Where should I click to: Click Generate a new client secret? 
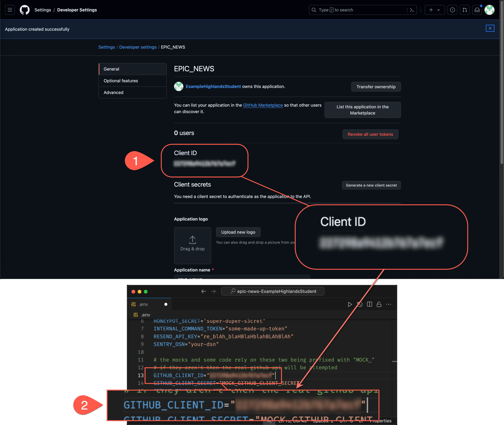click(x=371, y=185)
